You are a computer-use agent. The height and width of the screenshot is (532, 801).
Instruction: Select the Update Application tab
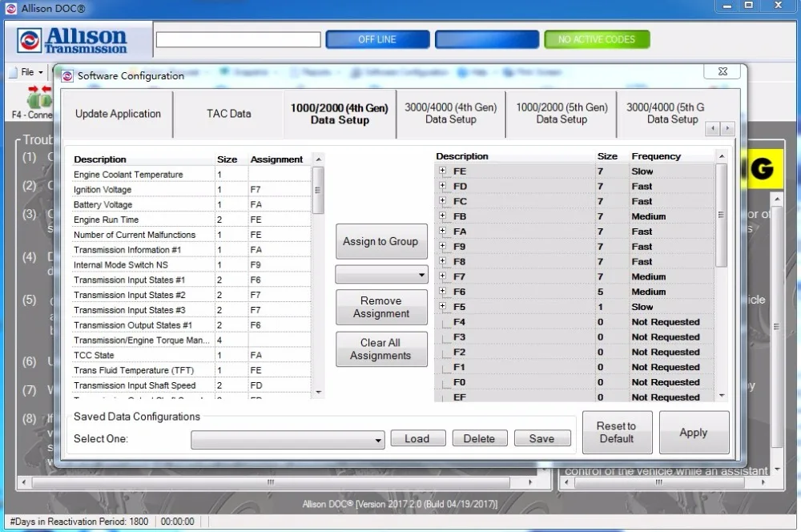click(117, 114)
